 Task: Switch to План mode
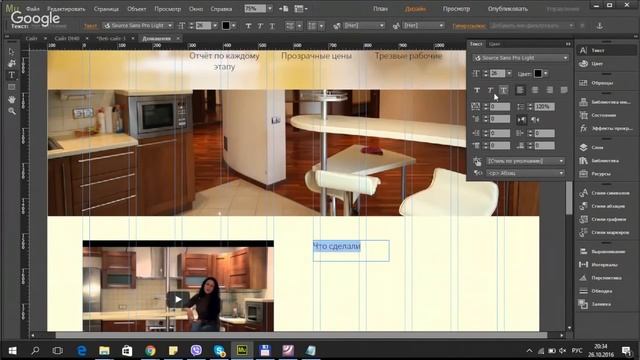click(380, 9)
